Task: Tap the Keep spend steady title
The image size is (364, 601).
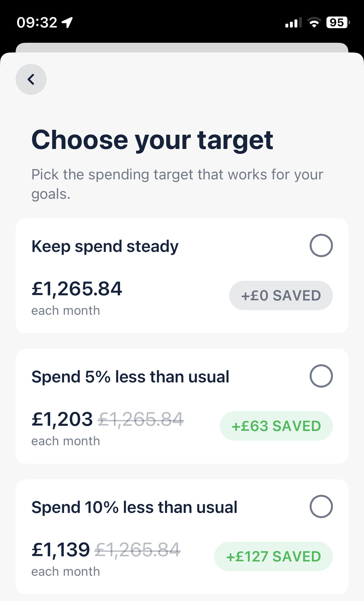Action: (105, 246)
